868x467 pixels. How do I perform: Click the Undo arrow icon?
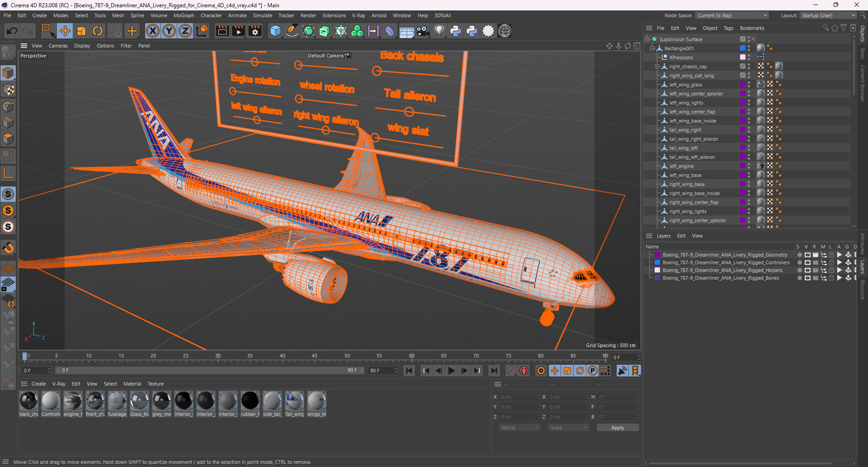(12, 31)
